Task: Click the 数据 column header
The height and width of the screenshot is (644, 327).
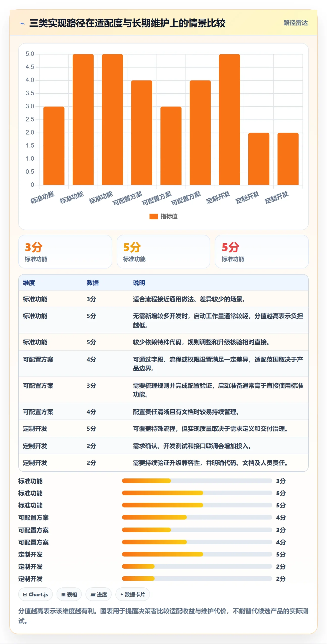Action: point(92,283)
